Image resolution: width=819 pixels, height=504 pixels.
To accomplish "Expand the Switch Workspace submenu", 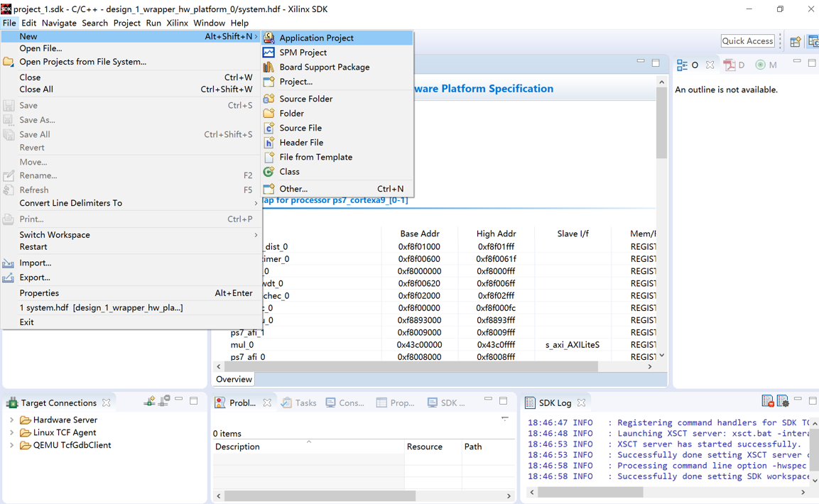I will tap(131, 235).
